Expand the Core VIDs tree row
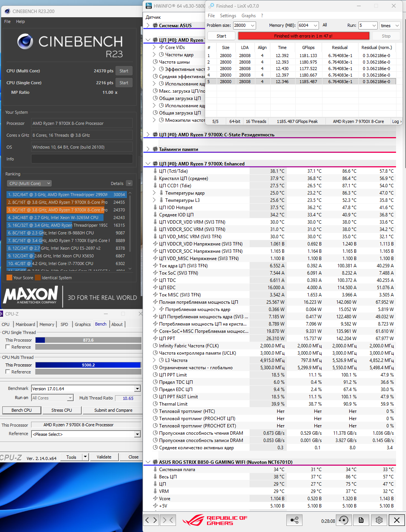Screen dimensions: 406x532 [154, 47]
